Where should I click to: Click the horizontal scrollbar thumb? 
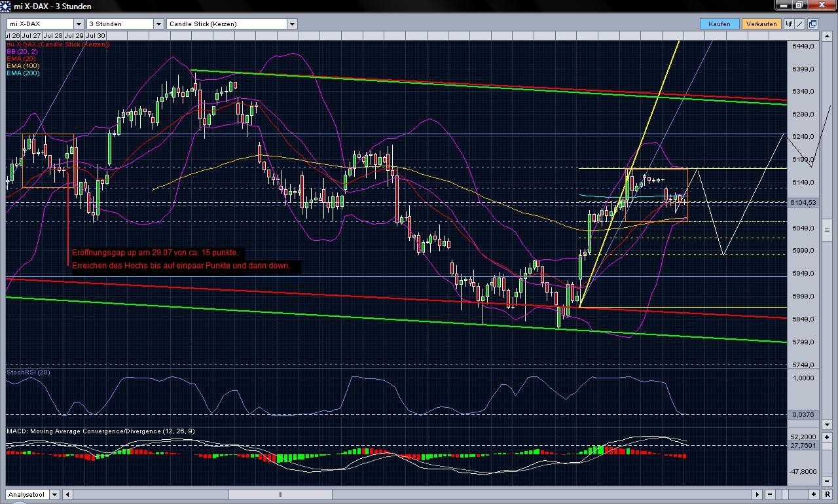click(280, 494)
